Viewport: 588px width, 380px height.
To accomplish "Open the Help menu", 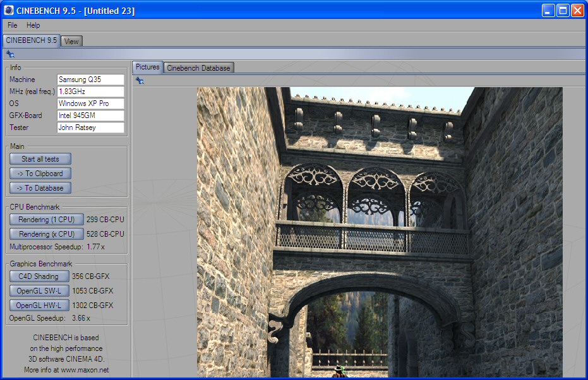I will 33,25.
